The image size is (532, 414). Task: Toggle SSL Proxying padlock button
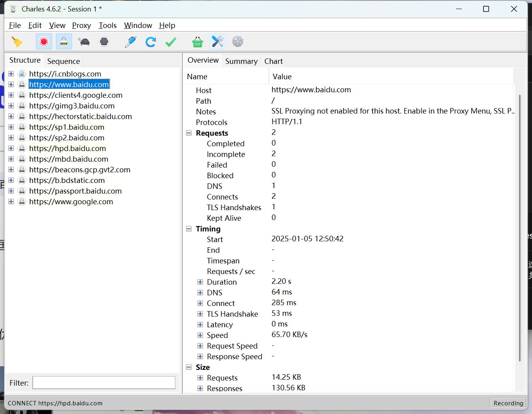click(x=64, y=41)
